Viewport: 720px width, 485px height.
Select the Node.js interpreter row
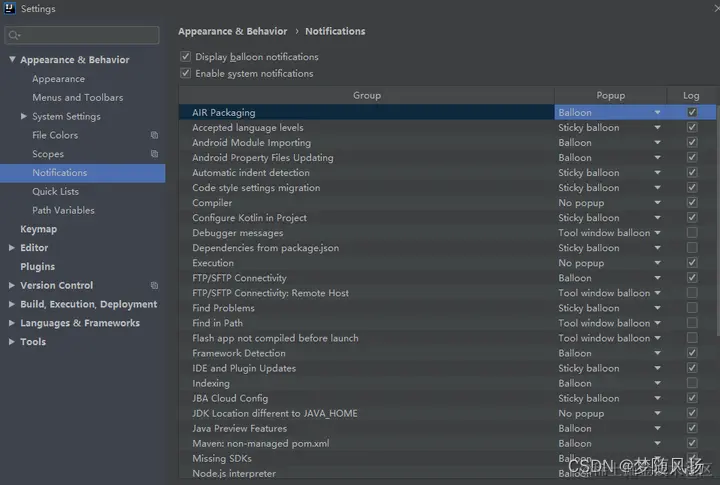pyautogui.click(x=366, y=474)
